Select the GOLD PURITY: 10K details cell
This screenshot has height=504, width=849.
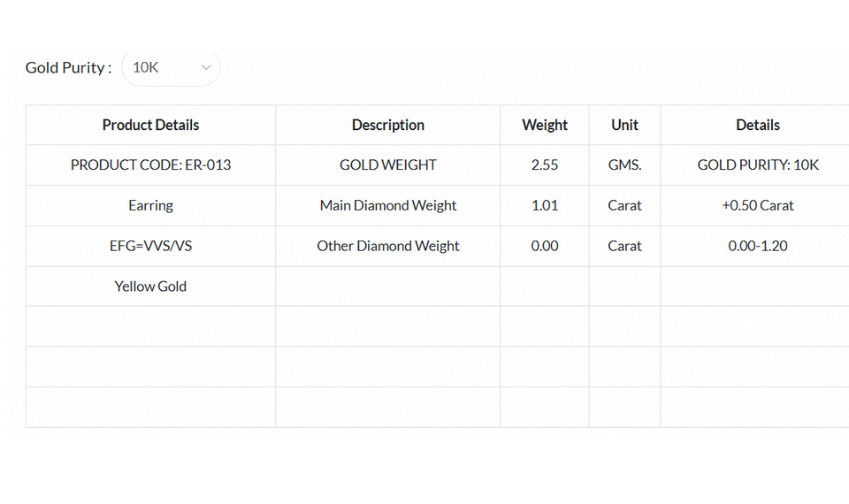click(758, 165)
